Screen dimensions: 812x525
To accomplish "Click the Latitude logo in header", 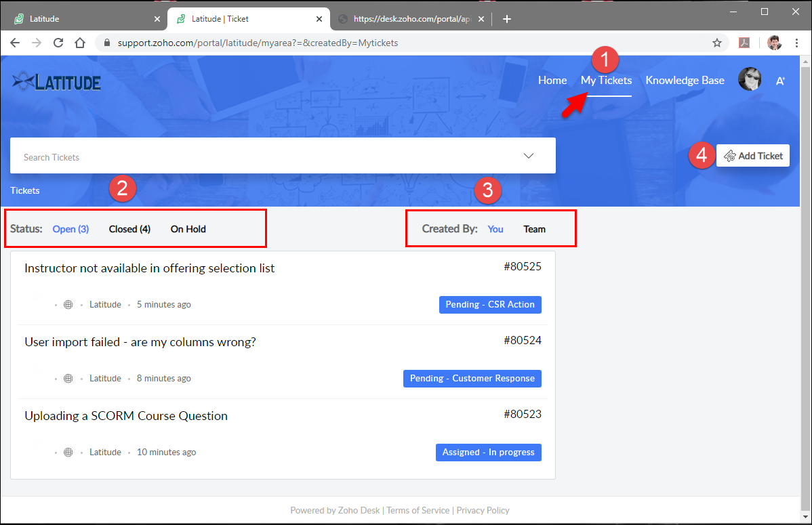I will pos(56,82).
